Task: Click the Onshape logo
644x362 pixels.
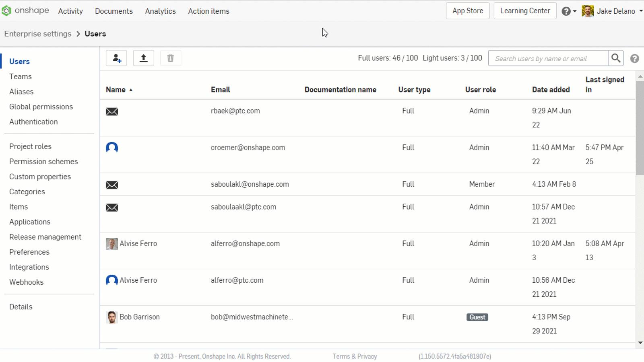Action: pos(25,11)
